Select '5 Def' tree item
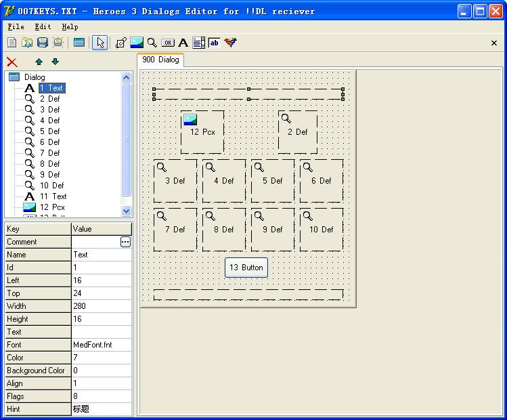 click(x=50, y=131)
